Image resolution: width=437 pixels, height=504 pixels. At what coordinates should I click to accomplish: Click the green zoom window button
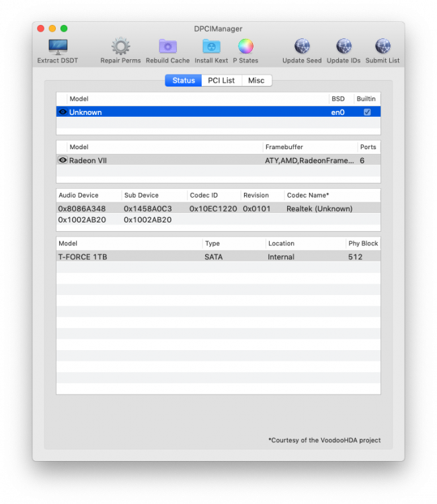tap(64, 28)
